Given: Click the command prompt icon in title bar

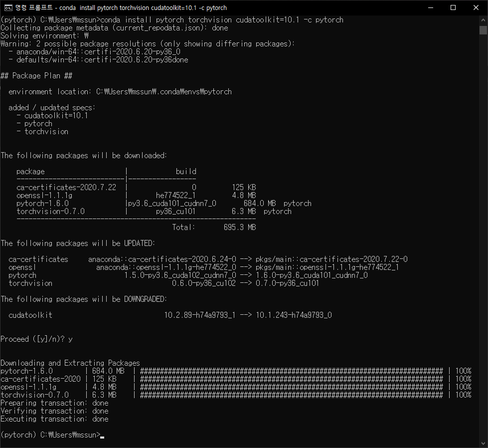Looking at the screenshot, I should (x=8, y=8).
